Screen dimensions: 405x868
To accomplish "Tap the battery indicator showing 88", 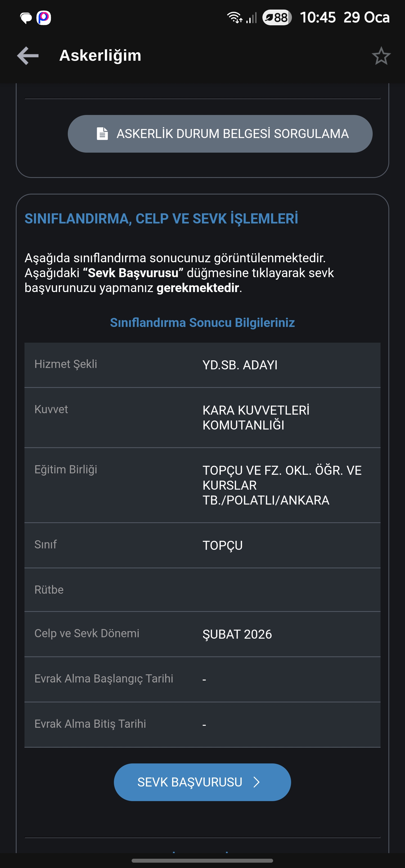I will point(277,17).
